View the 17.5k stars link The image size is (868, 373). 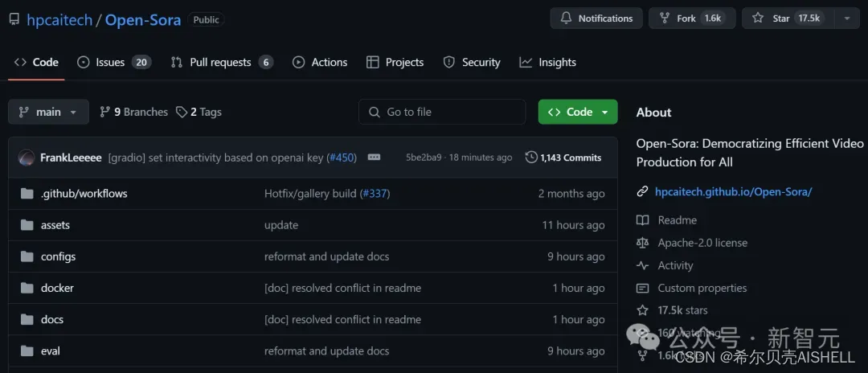click(682, 310)
